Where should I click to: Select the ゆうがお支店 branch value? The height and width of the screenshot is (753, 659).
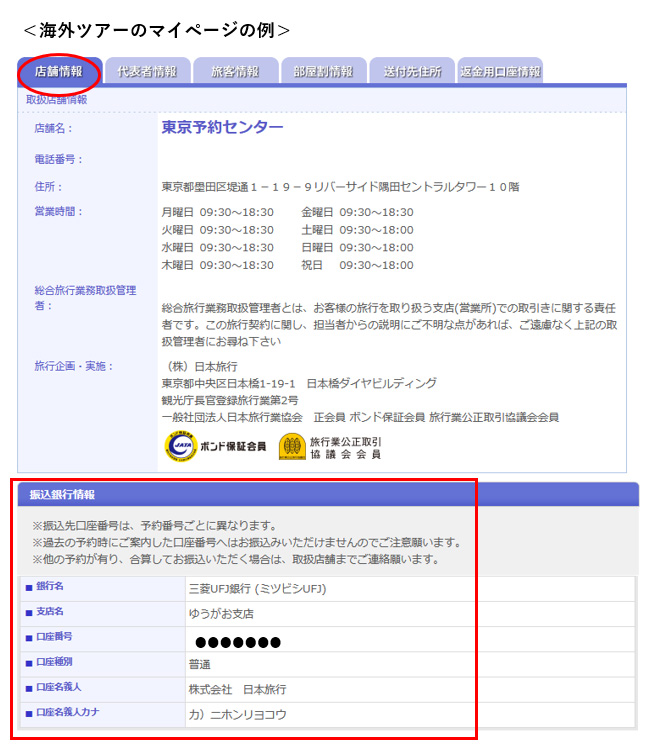(x=221, y=614)
